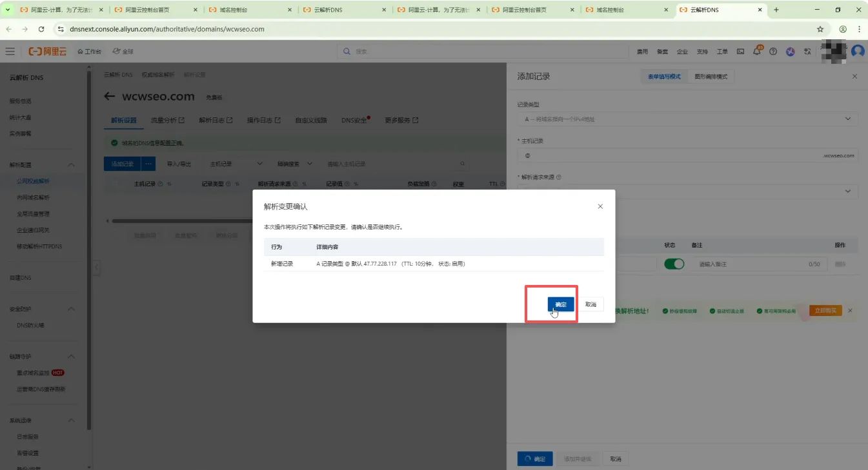
Task: Open the hamburger menu beside Aliyun logo
Action: click(10, 52)
